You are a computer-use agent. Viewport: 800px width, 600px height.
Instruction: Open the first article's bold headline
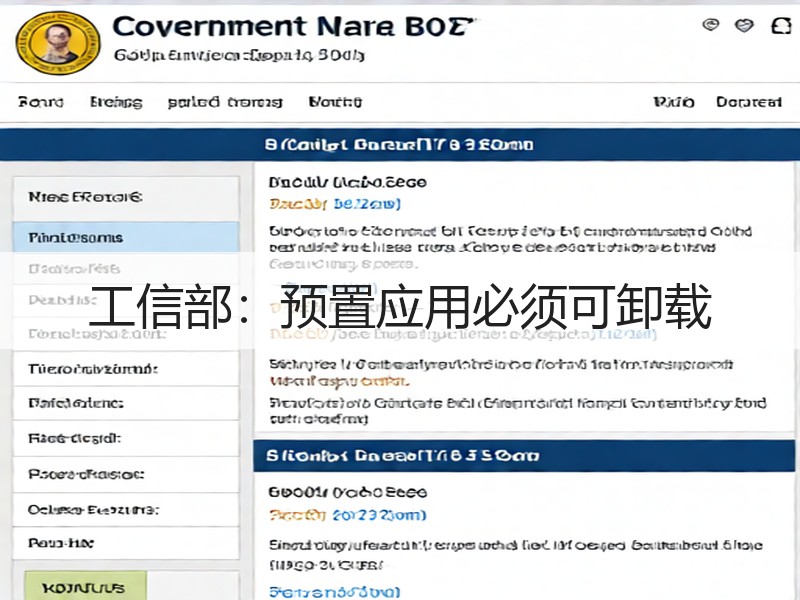point(347,182)
